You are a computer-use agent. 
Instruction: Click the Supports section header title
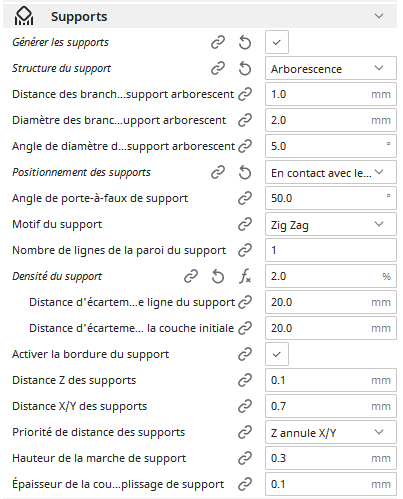[x=79, y=17]
